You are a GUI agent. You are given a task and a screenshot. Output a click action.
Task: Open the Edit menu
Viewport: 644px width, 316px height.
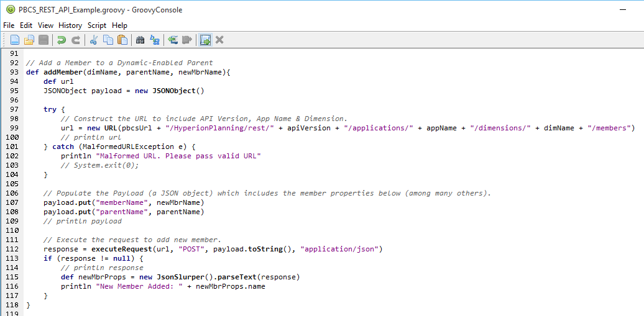coord(26,25)
